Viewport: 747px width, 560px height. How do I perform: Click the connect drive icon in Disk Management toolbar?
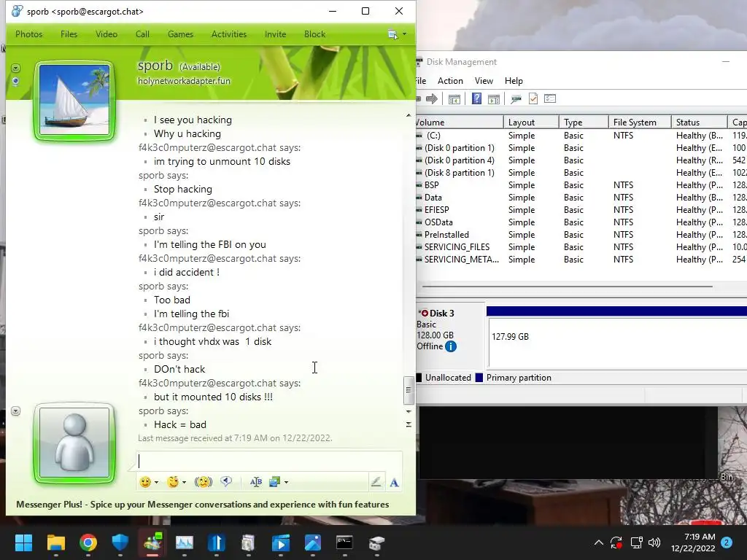tap(516, 98)
